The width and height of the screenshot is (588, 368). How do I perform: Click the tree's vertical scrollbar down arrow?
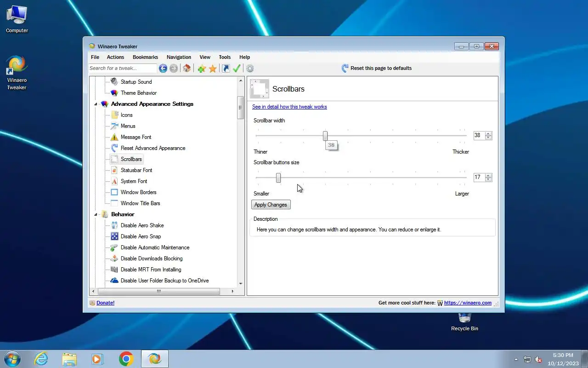(x=241, y=284)
